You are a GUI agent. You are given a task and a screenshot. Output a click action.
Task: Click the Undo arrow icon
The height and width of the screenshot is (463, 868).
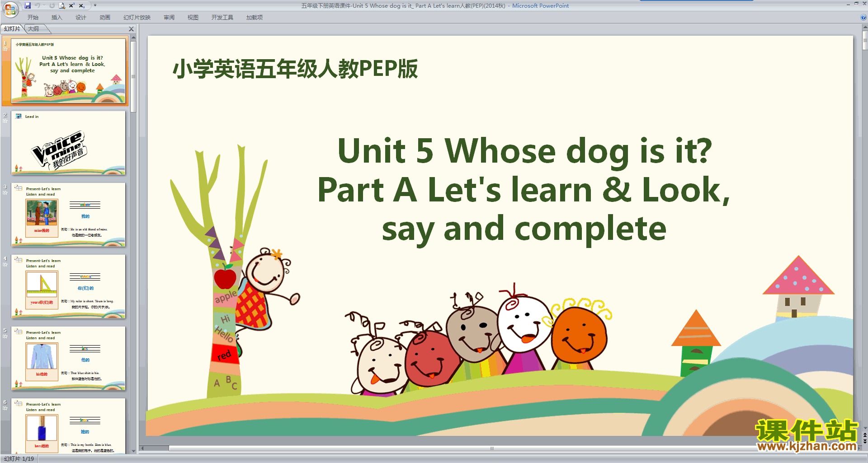pyautogui.click(x=38, y=5)
